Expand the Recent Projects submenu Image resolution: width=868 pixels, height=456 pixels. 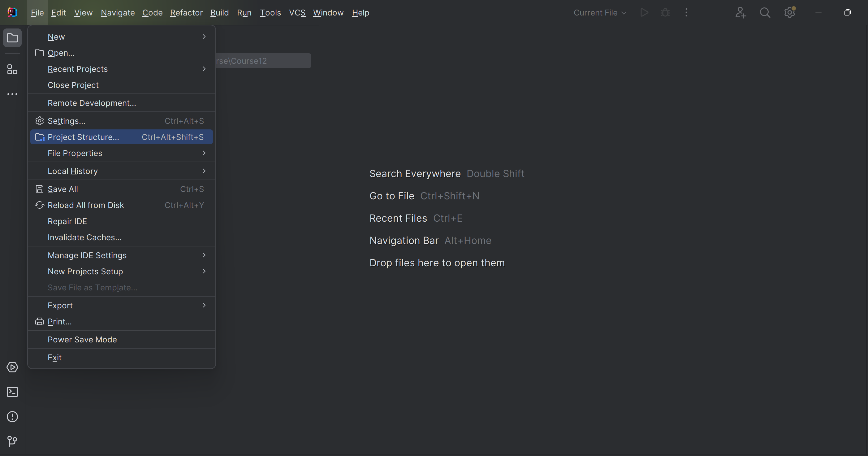(77, 69)
